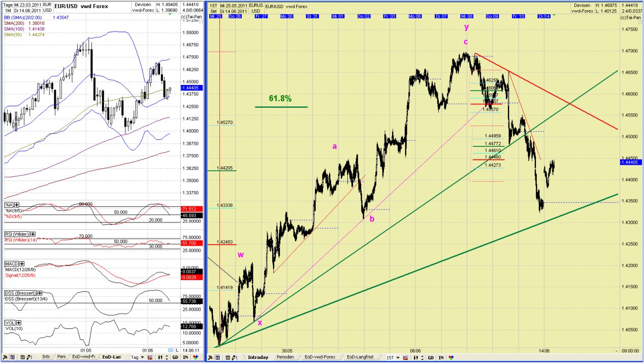Image resolution: width=644 pixels, height=363 pixels.
Task: Expand the MACD indicator settings
Action: [x=21, y=263]
